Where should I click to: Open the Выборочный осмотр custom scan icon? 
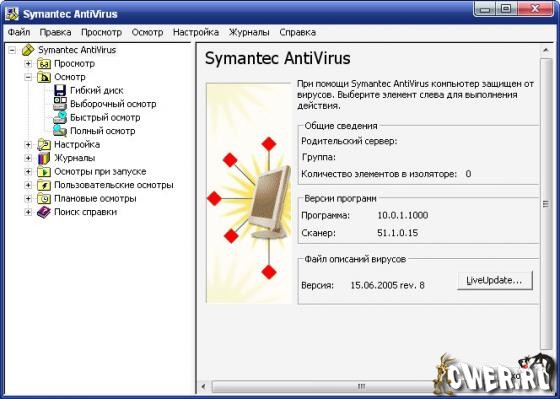(x=60, y=104)
